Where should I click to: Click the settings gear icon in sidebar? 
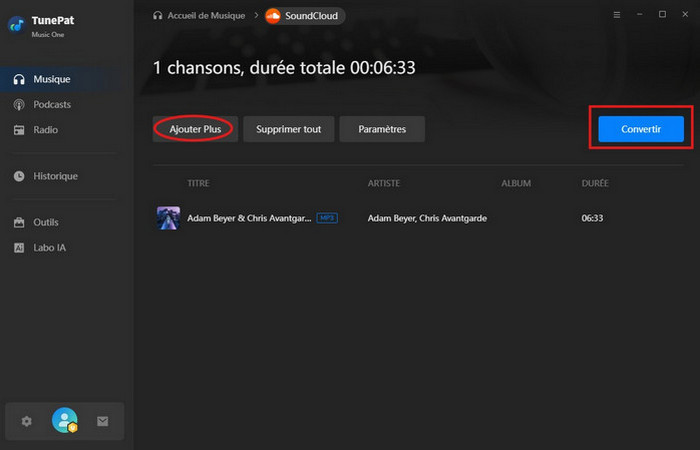pyautogui.click(x=27, y=421)
